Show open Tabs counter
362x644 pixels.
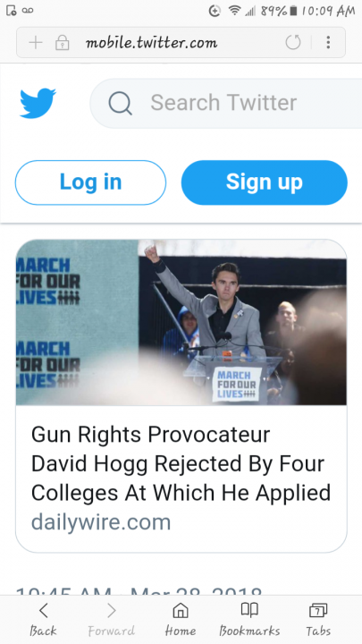click(318, 619)
